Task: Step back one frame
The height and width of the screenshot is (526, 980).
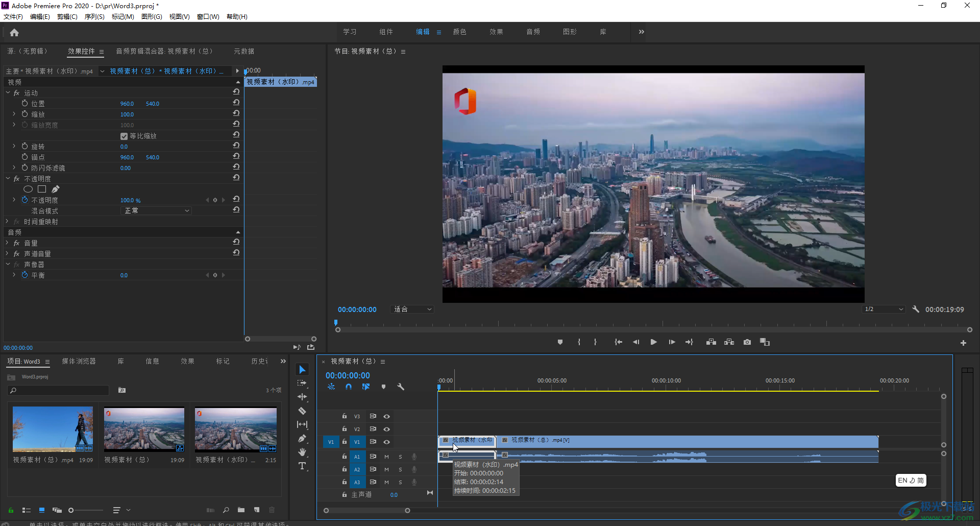Action: click(x=636, y=342)
